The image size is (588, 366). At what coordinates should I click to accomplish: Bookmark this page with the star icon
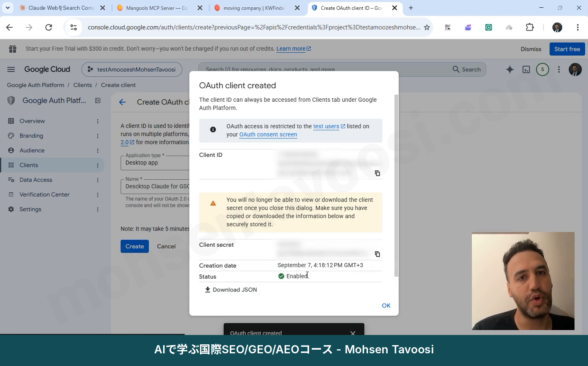[x=427, y=27]
